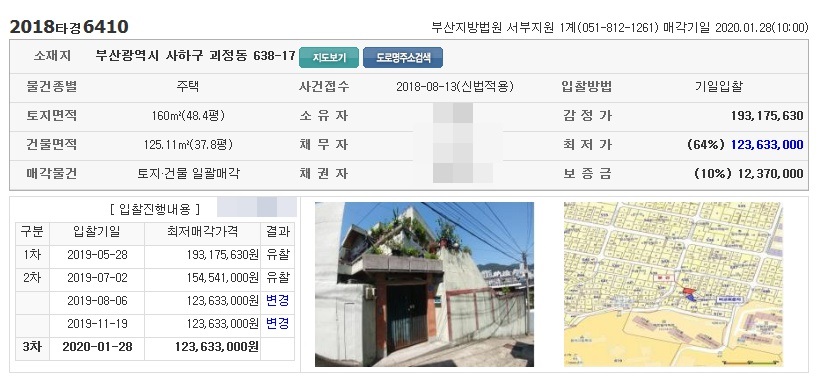Select the 입찰기일 date 2020-01-28
The width and height of the screenshot is (819, 382).
(97, 346)
